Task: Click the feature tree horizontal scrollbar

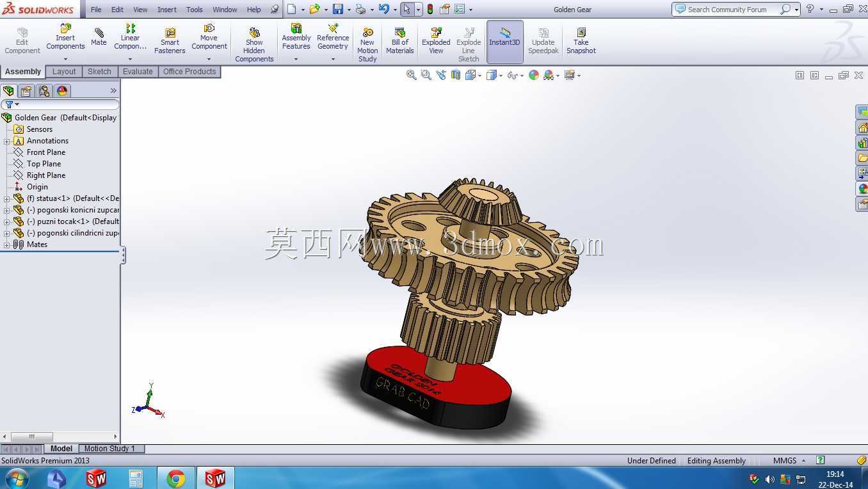Action: click(x=60, y=437)
